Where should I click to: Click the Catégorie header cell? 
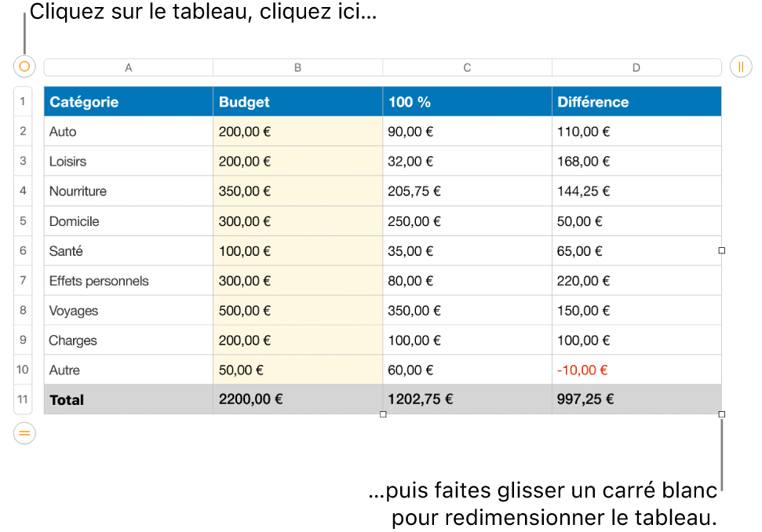click(x=129, y=102)
